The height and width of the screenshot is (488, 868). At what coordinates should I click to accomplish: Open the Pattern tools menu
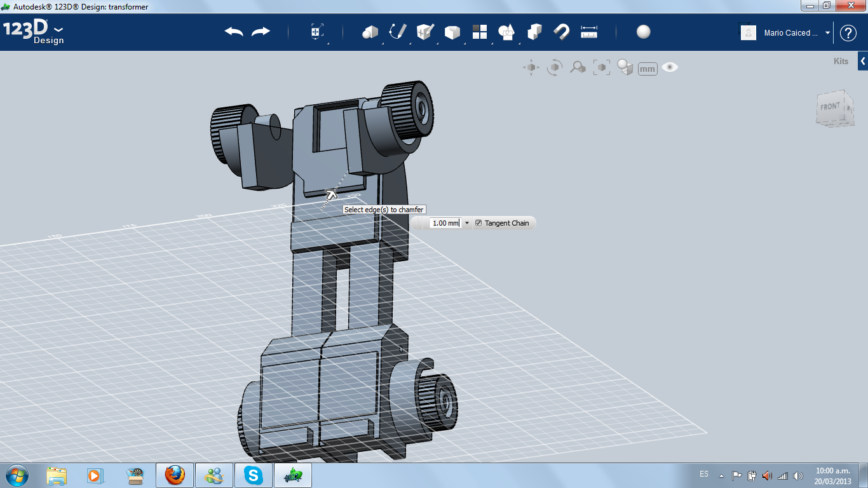pos(479,32)
